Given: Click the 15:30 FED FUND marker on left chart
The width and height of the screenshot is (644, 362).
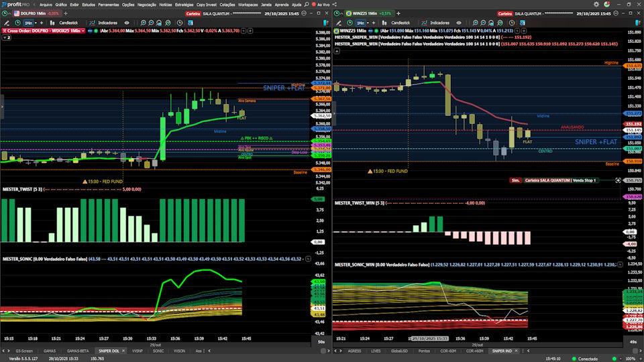Looking at the screenshot, I should coord(103,181).
